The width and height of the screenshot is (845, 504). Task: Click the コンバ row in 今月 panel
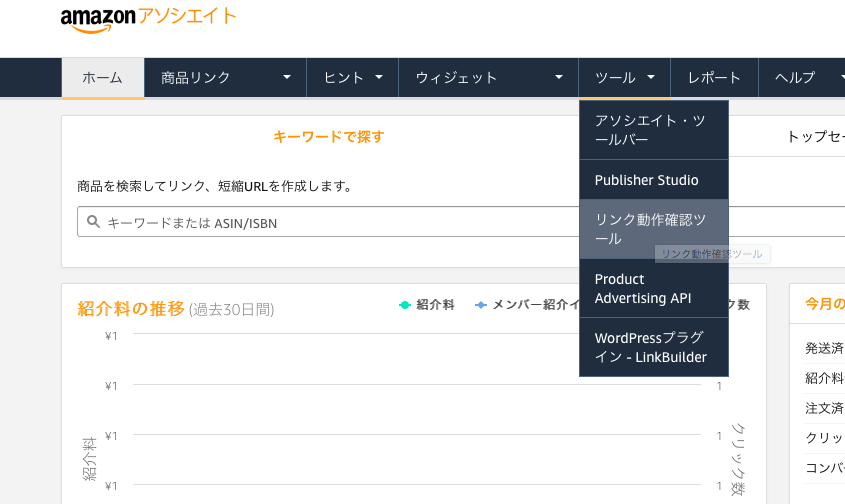click(x=825, y=467)
